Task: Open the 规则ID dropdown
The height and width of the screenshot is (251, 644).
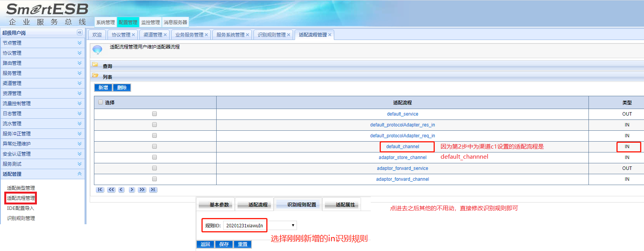Action: [x=293, y=225]
